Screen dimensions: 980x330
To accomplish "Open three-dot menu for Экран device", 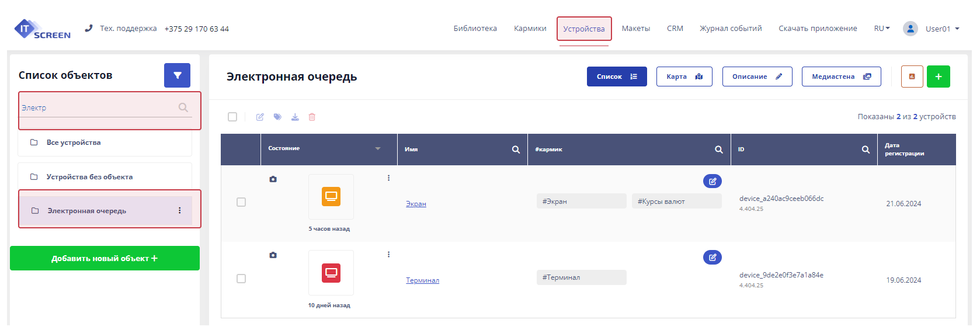I will coord(388,178).
